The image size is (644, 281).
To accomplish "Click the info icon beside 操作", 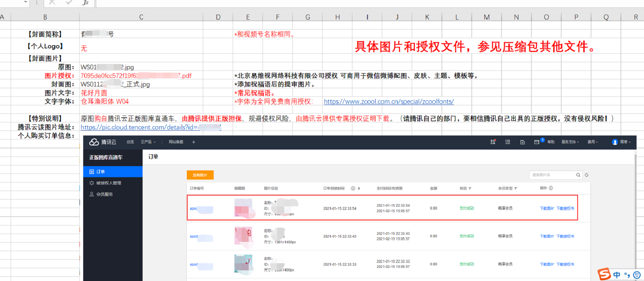I will coord(551,188).
